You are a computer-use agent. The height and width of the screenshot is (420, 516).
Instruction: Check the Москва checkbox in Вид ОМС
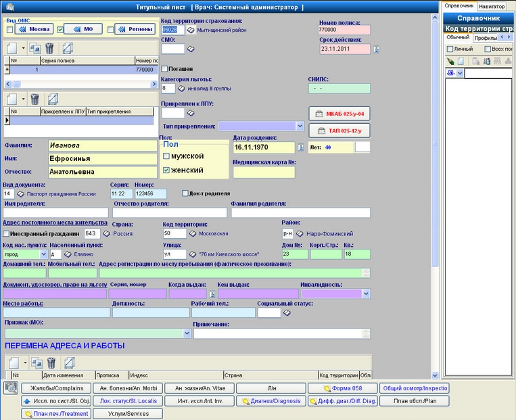click(x=9, y=30)
